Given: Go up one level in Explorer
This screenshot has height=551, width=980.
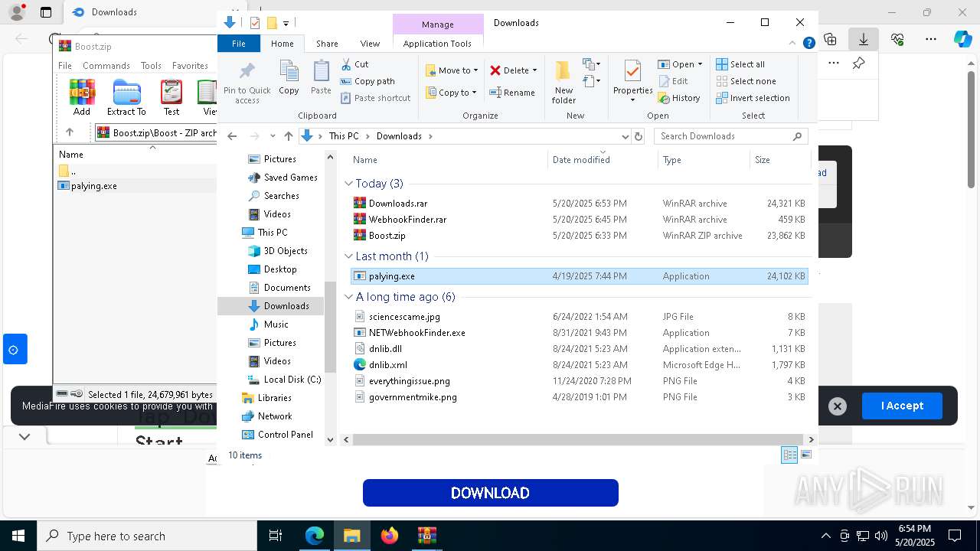Looking at the screenshot, I should coord(288,136).
